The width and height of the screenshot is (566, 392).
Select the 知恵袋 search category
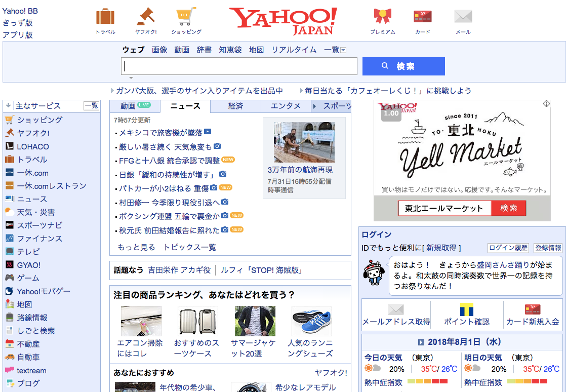click(x=230, y=50)
